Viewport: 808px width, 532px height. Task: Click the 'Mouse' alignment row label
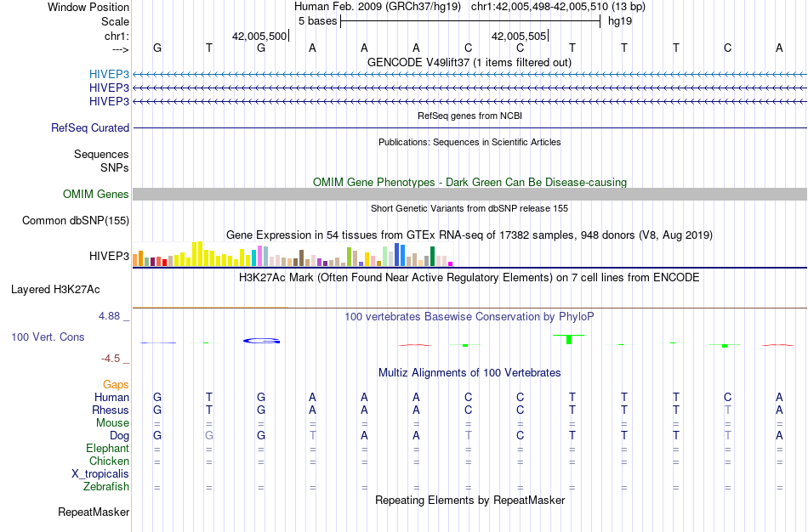(x=112, y=423)
